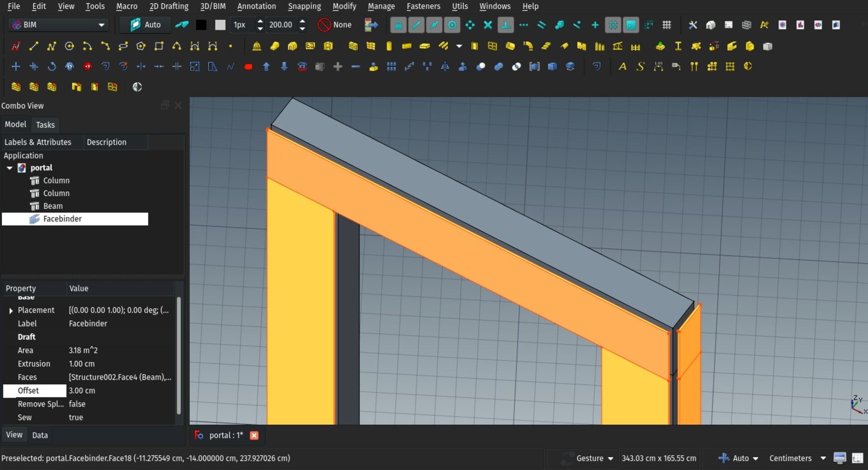Switch to the Tasks tab

point(45,125)
